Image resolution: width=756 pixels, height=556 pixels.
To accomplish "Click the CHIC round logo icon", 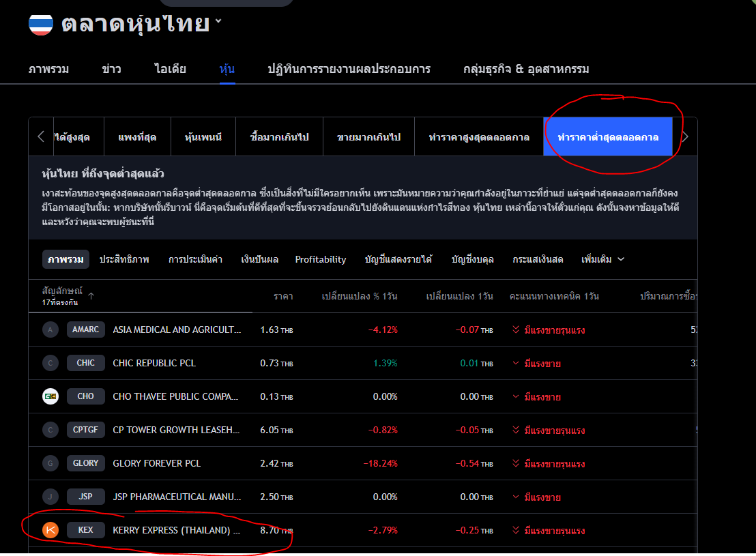I will (x=50, y=363).
